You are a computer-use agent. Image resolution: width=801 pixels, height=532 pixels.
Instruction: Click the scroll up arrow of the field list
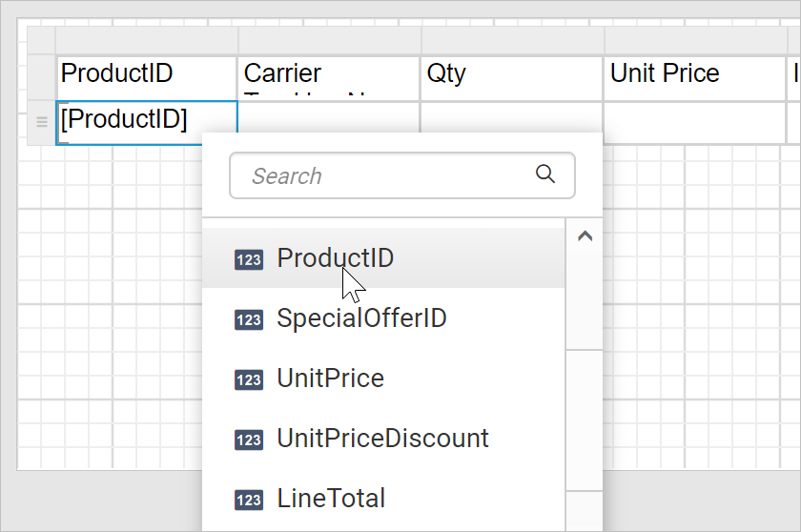[x=585, y=235]
